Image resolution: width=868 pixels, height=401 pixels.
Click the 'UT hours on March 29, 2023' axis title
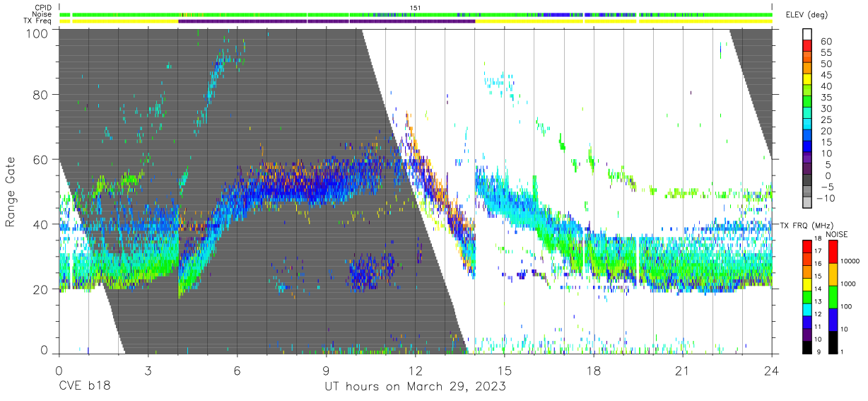415,387
